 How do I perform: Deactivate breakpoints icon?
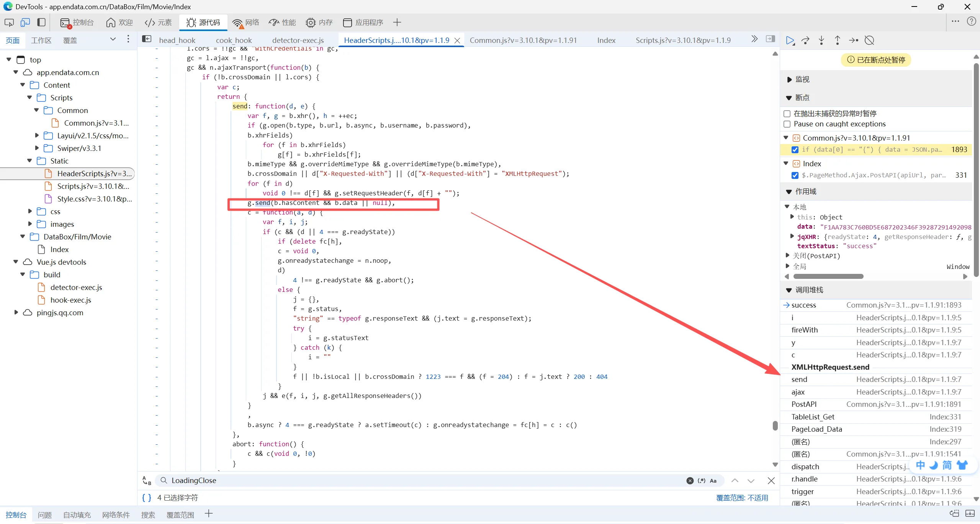[x=869, y=40]
